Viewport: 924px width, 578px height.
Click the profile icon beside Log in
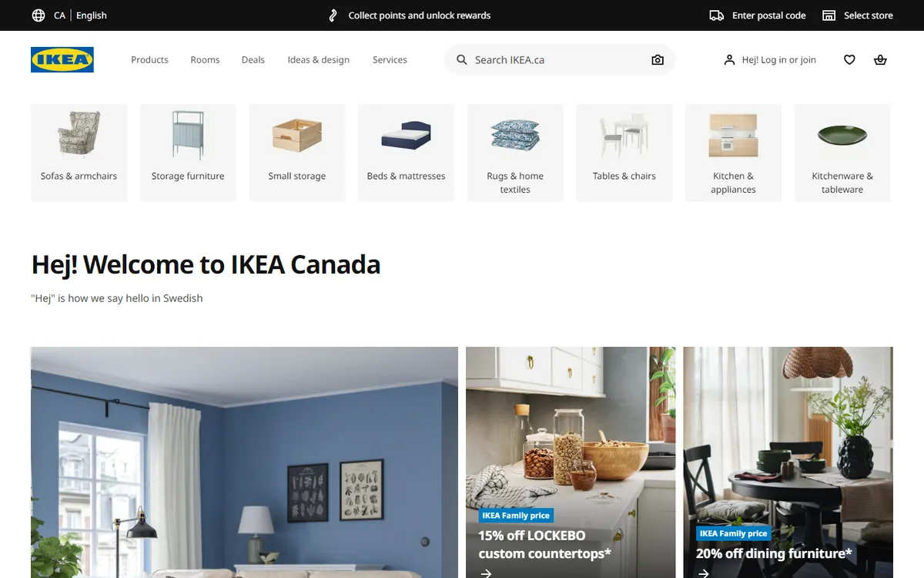(729, 59)
